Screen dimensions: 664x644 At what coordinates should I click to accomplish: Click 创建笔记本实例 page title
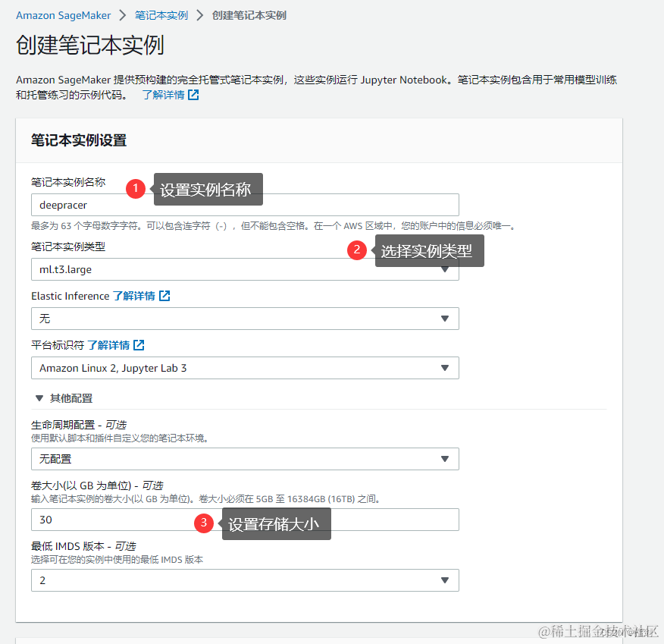click(x=89, y=45)
